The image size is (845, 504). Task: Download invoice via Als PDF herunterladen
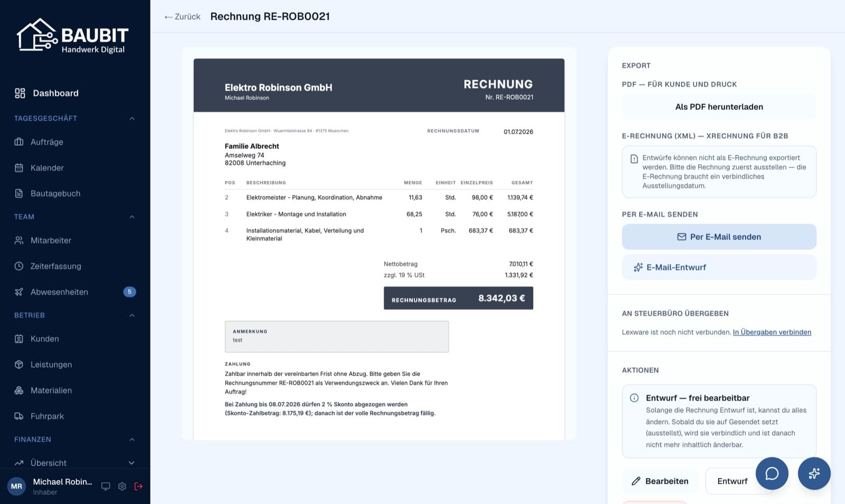click(719, 107)
